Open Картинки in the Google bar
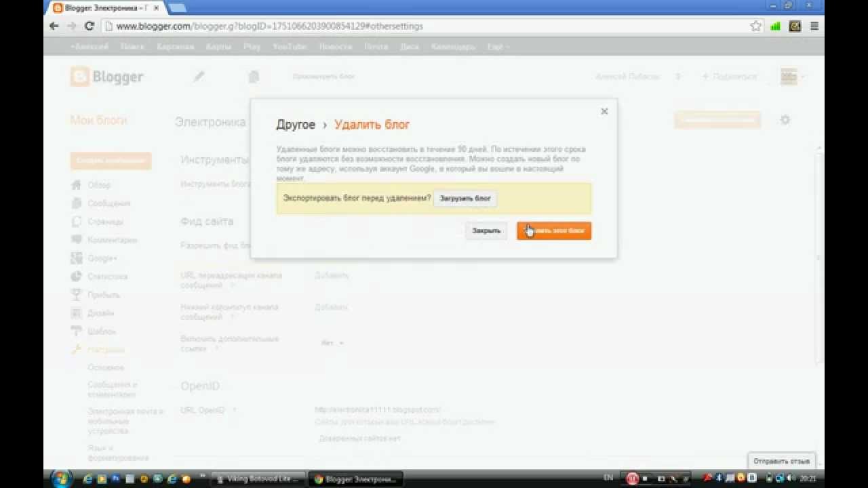Viewport: 868px width, 488px height. [x=175, y=47]
